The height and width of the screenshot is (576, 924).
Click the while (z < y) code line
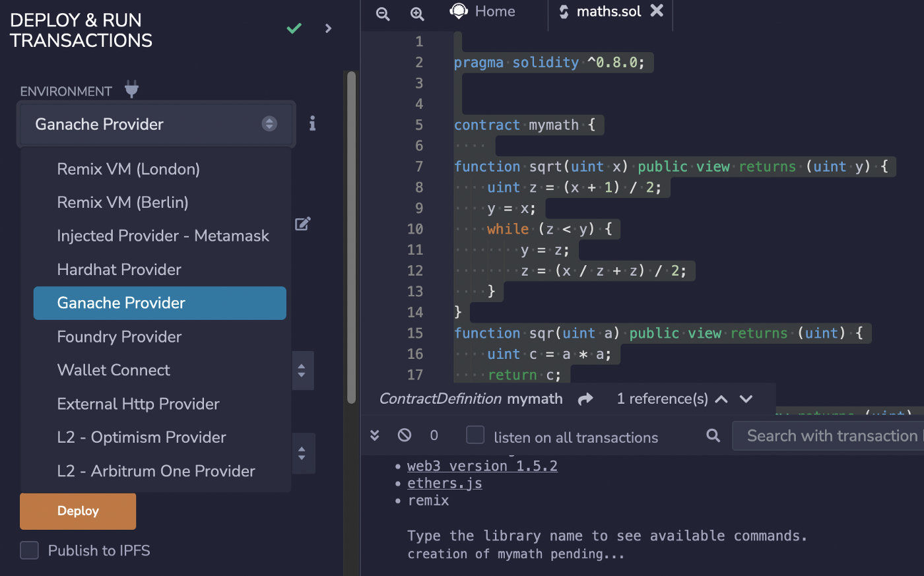tap(550, 229)
